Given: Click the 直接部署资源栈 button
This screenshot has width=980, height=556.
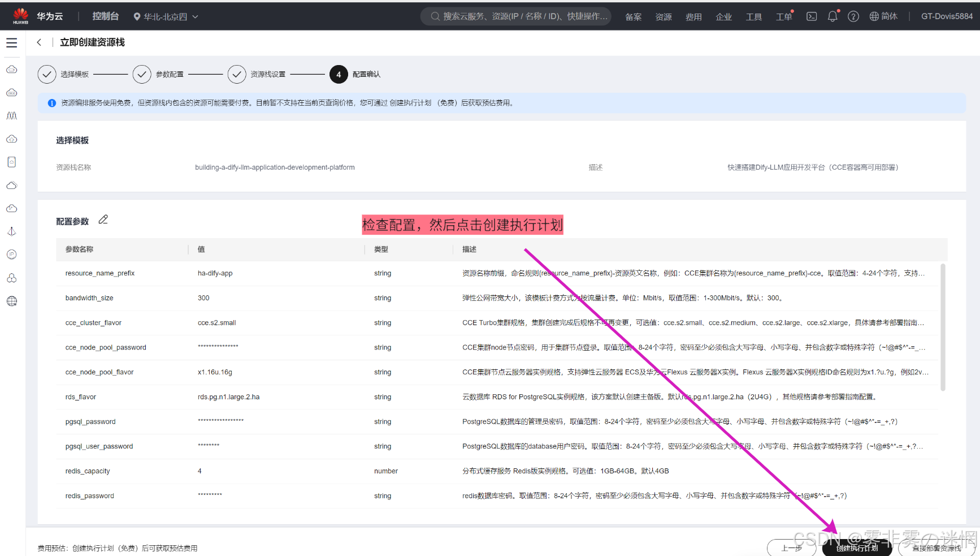Looking at the screenshot, I should [936, 548].
